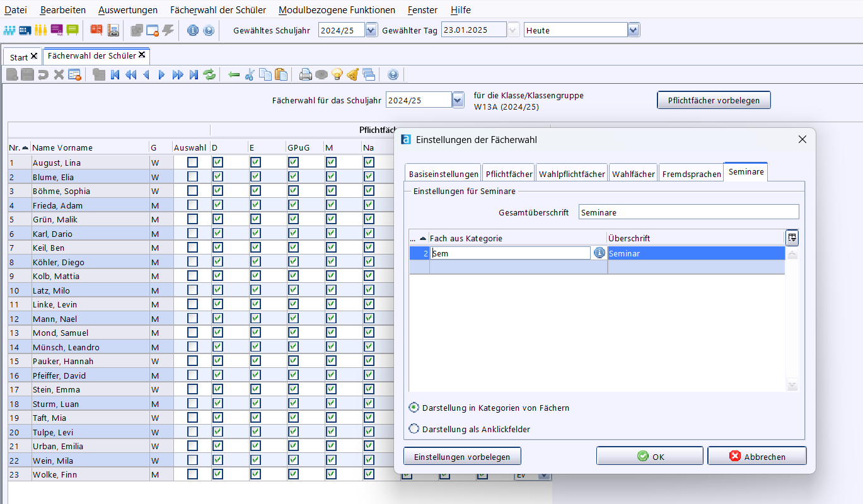Click the help icon in the main toolbar

tap(209, 30)
